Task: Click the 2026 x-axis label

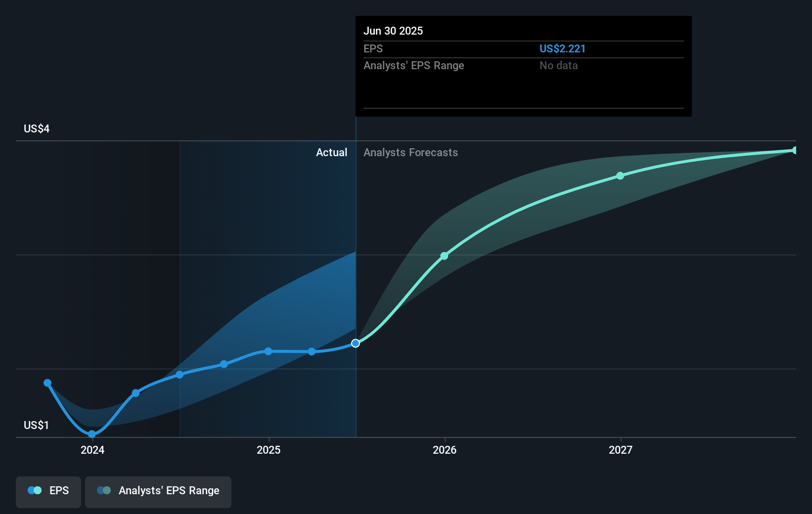Action: [445, 450]
